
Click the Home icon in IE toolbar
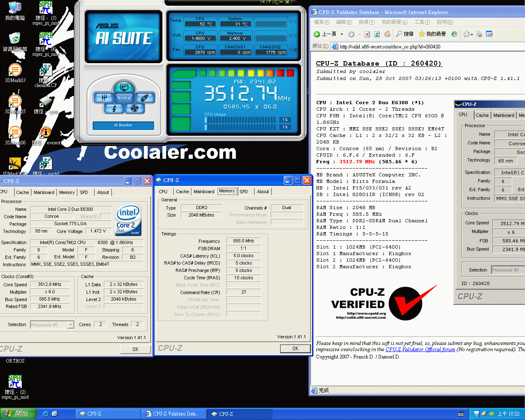(x=387, y=34)
